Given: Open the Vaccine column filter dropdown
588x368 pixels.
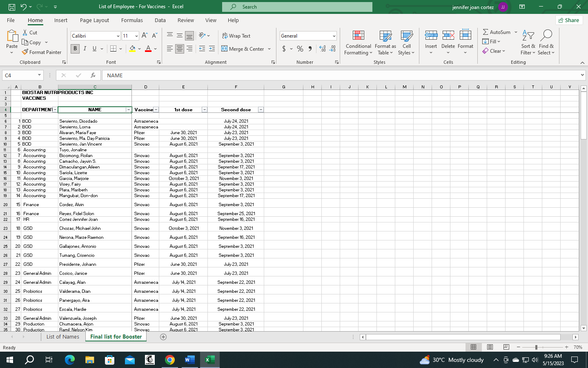Looking at the screenshot, I should click(x=156, y=110).
